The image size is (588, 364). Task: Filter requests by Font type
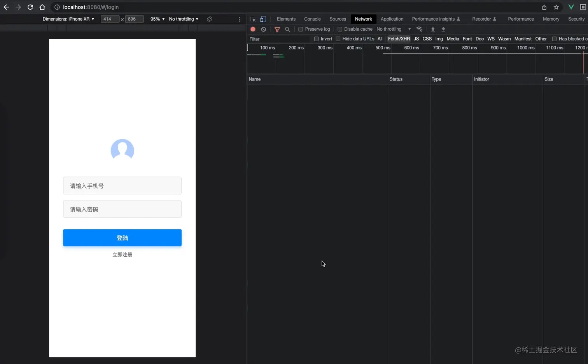[467, 39]
